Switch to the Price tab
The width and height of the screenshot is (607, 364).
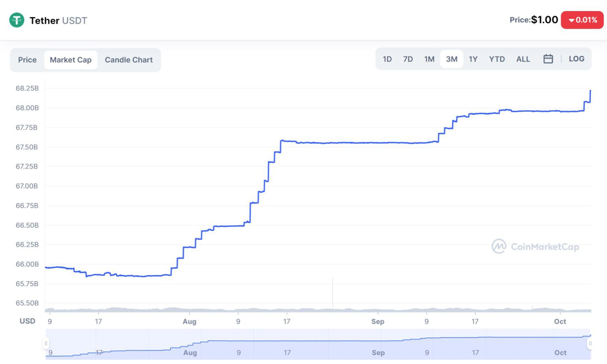[27, 60]
